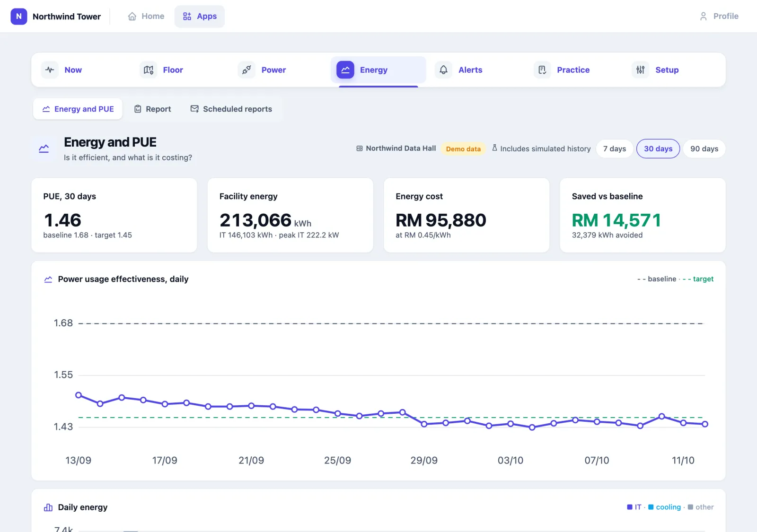The height and width of the screenshot is (532, 757).
Task: Click the PUE value 1.46
Action: click(62, 220)
